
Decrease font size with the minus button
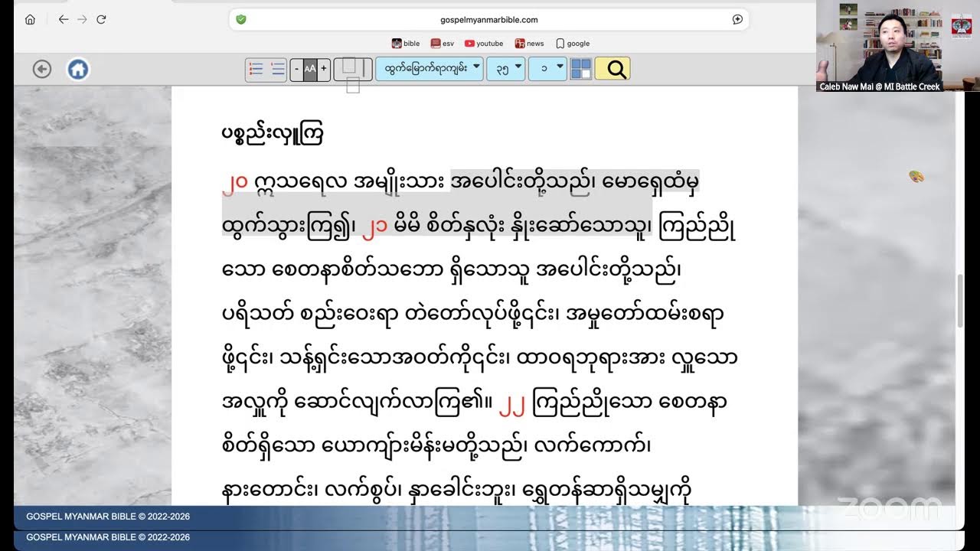coord(296,69)
